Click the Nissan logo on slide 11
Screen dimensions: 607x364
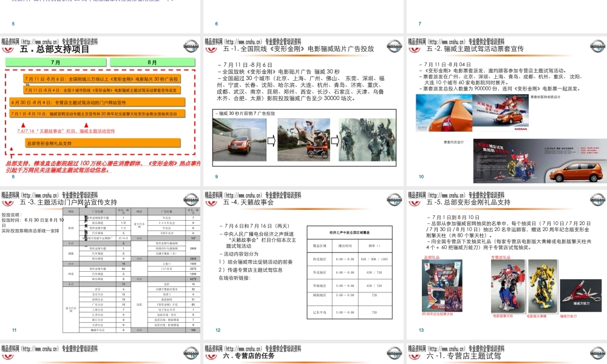pos(191,200)
